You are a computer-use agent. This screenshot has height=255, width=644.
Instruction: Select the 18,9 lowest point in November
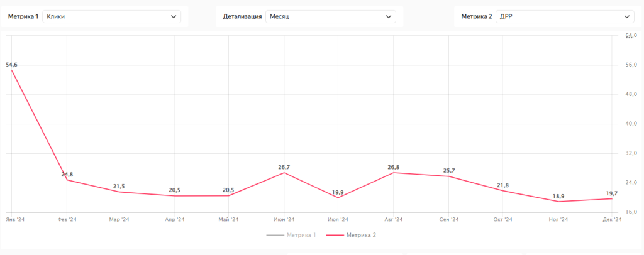point(558,202)
